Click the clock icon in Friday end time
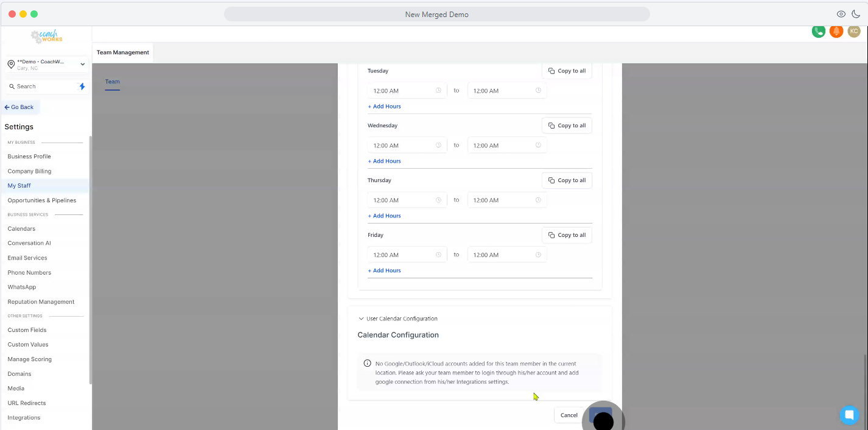This screenshot has width=868, height=430. click(538, 255)
